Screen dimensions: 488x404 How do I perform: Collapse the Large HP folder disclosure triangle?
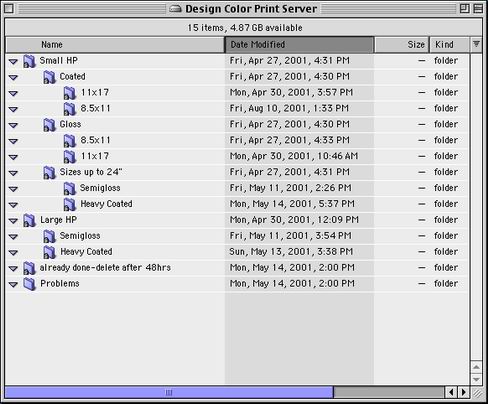point(13,221)
